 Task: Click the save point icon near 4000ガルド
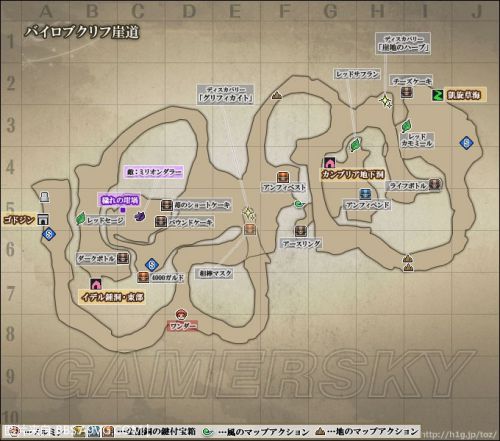[152, 265]
